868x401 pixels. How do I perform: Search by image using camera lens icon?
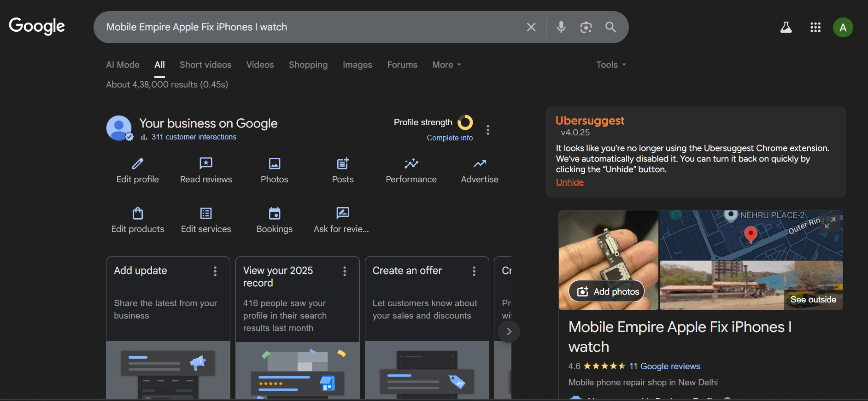pos(586,27)
